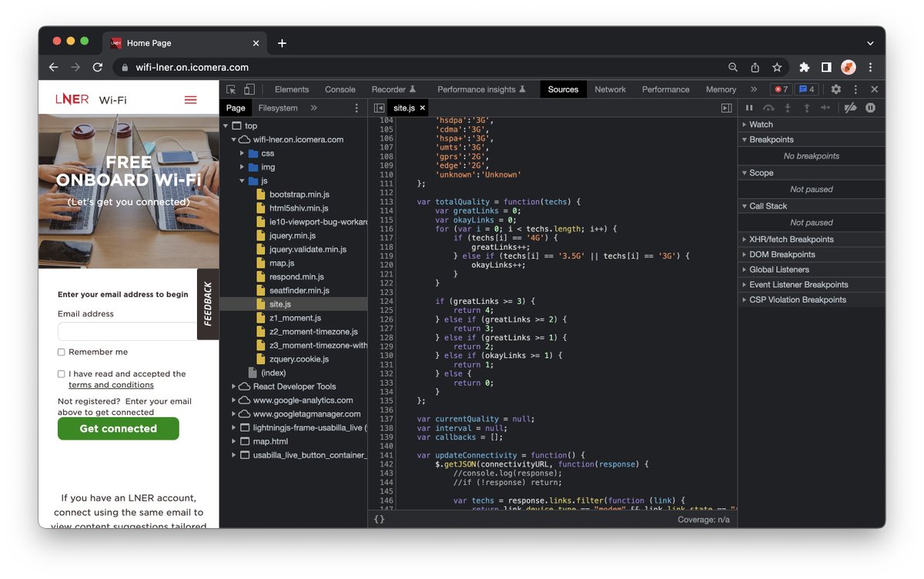
Task: Show more DevTools tabs chevron
Action: [754, 89]
